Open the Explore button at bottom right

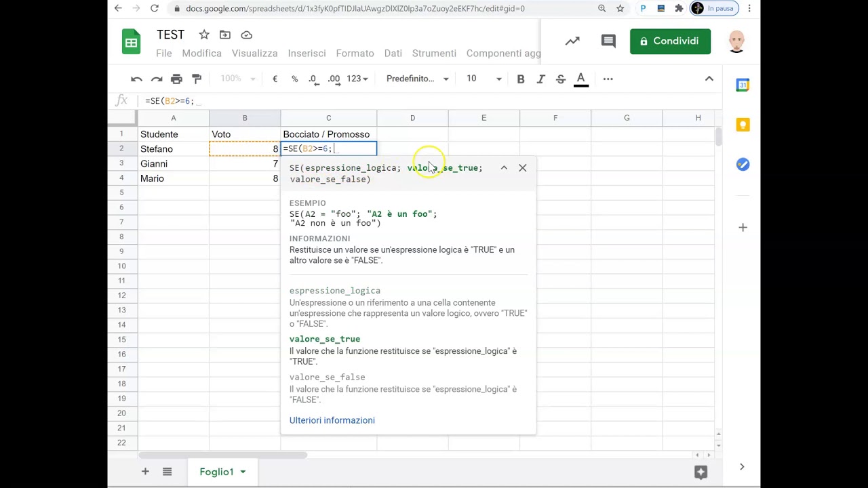point(701,472)
